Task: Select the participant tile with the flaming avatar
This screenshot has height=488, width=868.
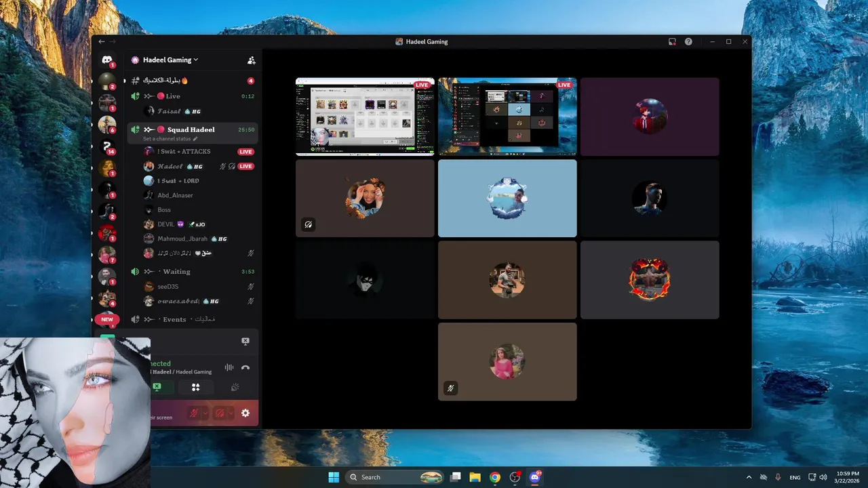Action: (x=650, y=280)
